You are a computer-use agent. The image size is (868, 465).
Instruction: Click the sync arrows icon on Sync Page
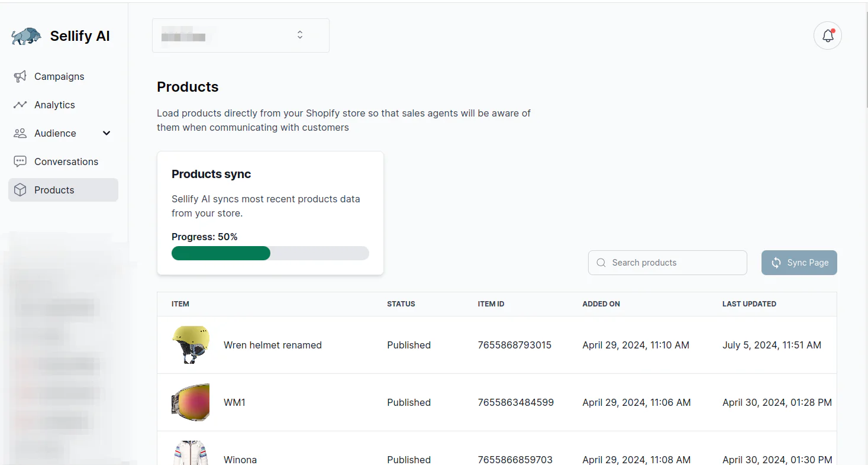pyautogui.click(x=776, y=263)
